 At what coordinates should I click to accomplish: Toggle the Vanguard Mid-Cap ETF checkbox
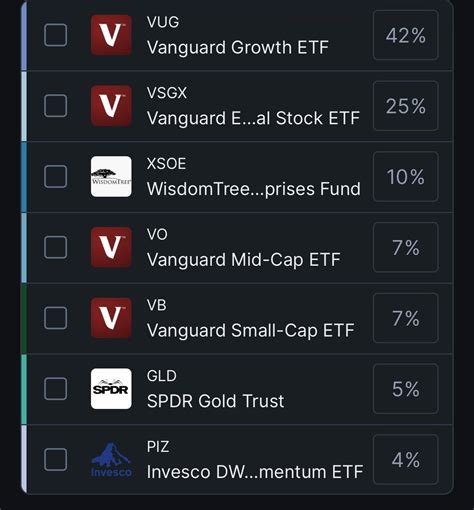[x=55, y=247]
